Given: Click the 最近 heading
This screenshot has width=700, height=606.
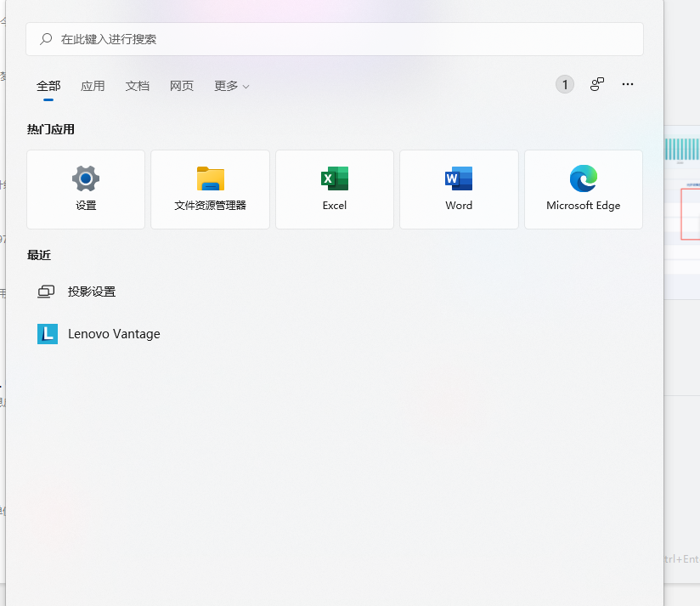Looking at the screenshot, I should 39,255.
